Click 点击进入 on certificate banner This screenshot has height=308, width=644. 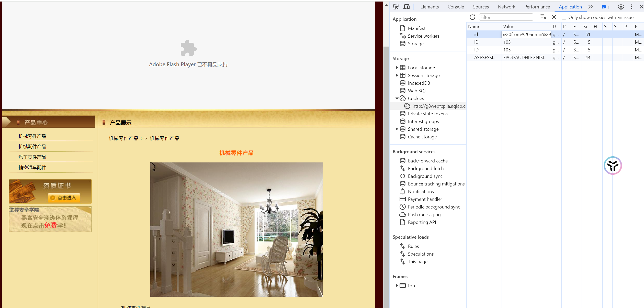tap(64, 198)
